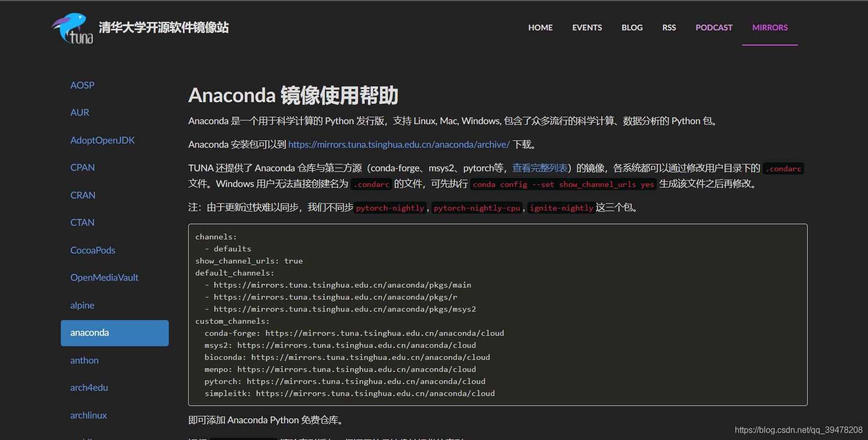The height and width of the screenshot is (440, 868).
Task: Open the RSS nav link
Action: point(669,28)
